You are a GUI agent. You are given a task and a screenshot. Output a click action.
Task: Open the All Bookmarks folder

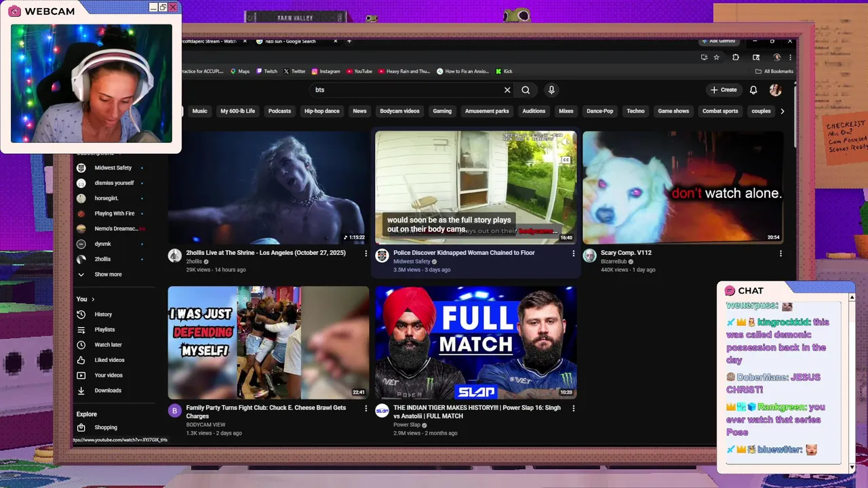tap(774, 71)
